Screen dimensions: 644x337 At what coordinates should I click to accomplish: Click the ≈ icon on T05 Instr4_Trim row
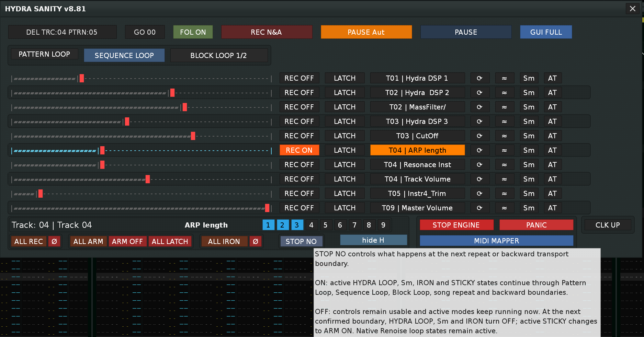coord(505,194)
